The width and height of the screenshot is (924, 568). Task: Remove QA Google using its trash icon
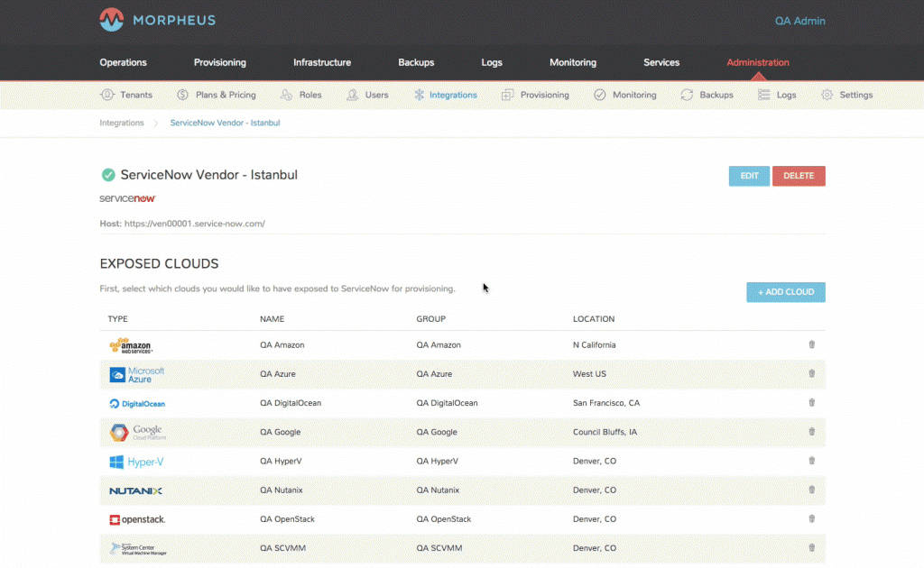click(811, 432)
